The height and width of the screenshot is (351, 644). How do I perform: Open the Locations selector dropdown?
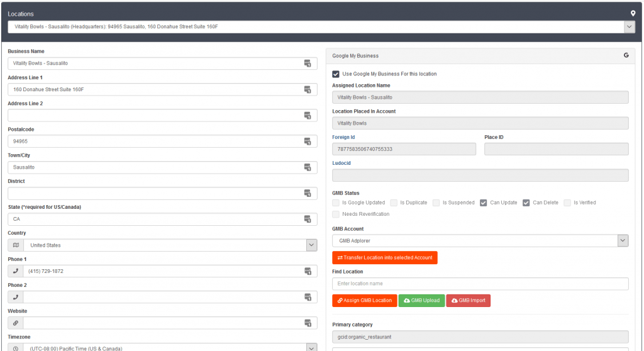pos(629,26)
